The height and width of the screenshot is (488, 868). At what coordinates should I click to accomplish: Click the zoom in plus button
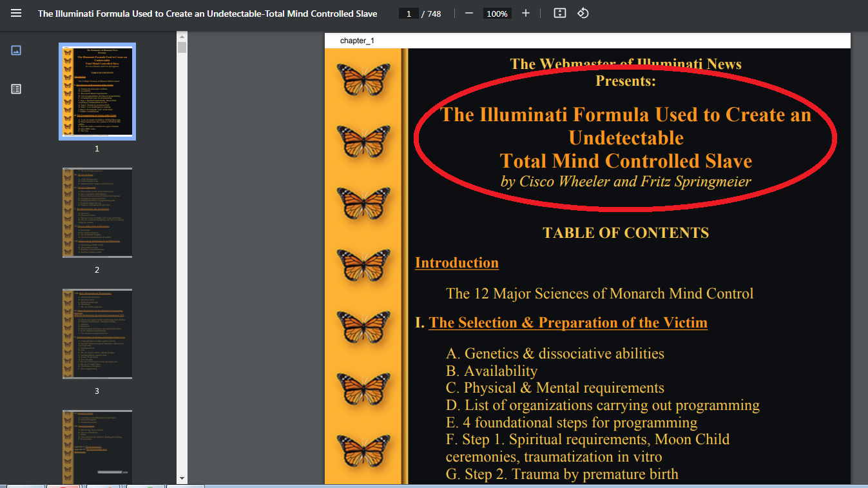526,13
